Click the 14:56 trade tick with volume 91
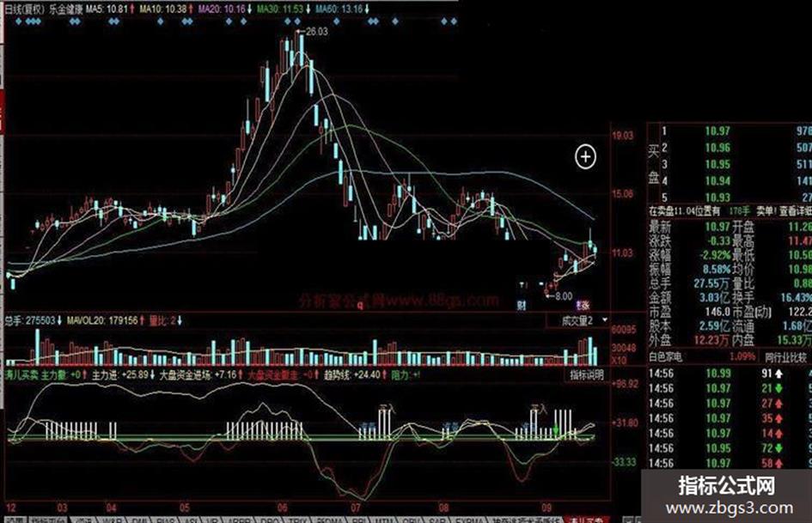Image resolution: width=812 pixels, height=523 pixels. pyautogui.click(x=730, y=374)
